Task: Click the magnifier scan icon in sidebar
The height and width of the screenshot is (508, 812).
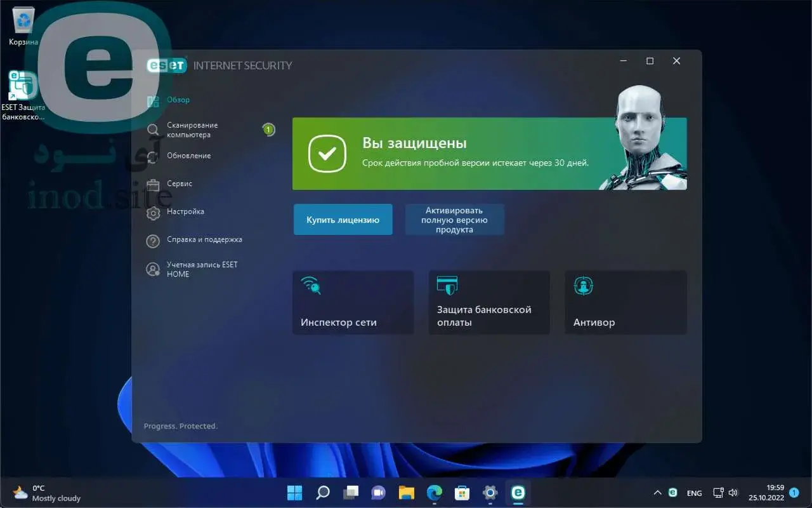Action: 153,131
